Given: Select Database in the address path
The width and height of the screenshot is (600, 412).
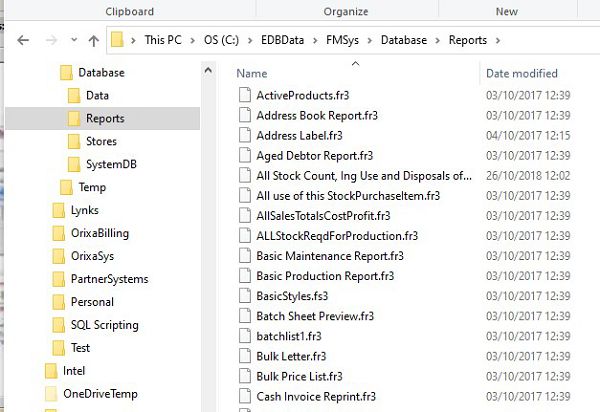Looking at the screenshot, I should pyautogui.click(x=404, y=40).
